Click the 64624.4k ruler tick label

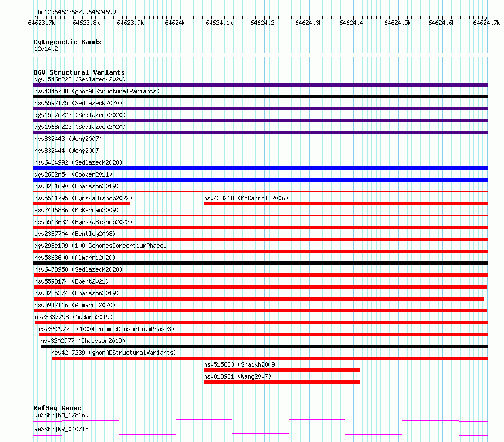coord(353,23)
